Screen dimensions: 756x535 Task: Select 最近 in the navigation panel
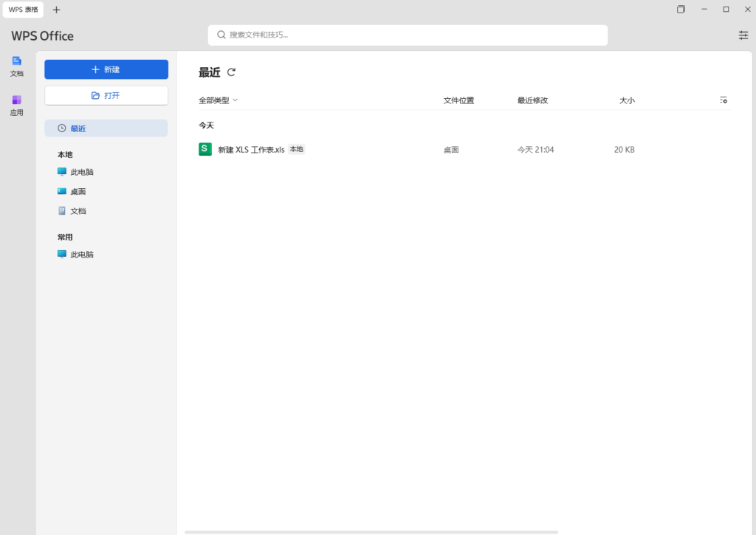tap(106, 128)
